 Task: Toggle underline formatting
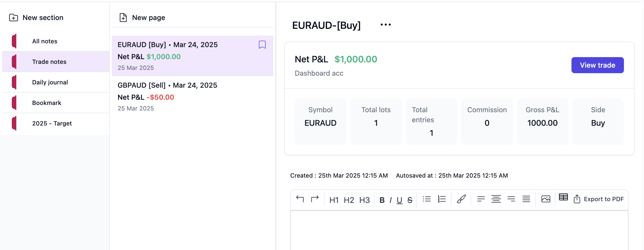(399, 200)
